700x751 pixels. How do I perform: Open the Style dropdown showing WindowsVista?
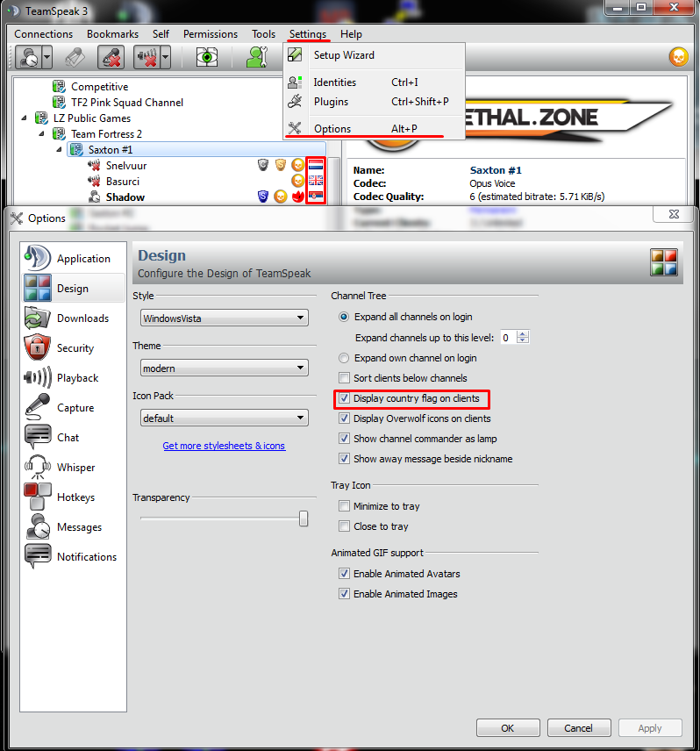224,318
